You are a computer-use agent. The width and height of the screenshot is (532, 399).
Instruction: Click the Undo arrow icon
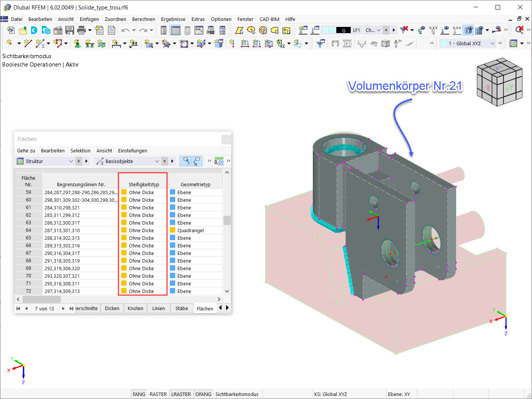pyautogui.click(x=125, y=30)
